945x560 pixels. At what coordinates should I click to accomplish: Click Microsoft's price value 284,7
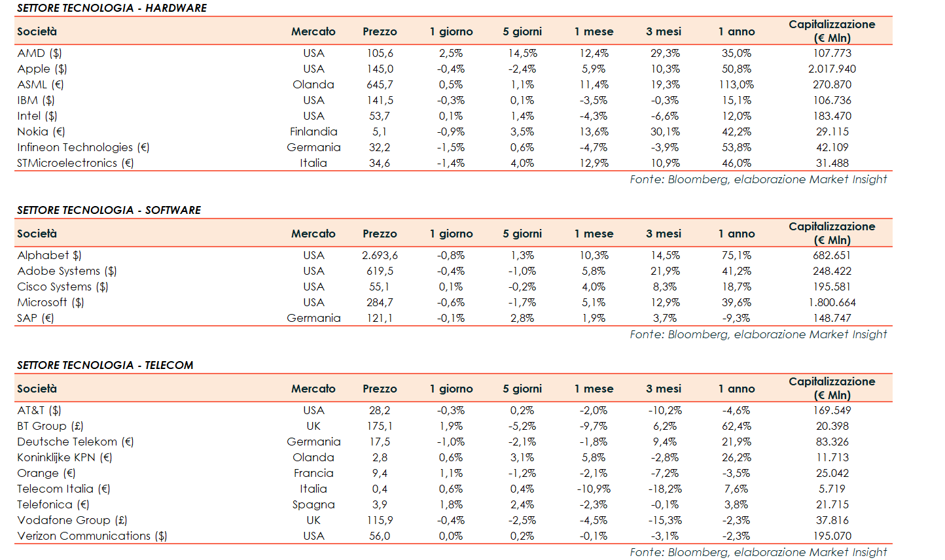coord(380,302)
